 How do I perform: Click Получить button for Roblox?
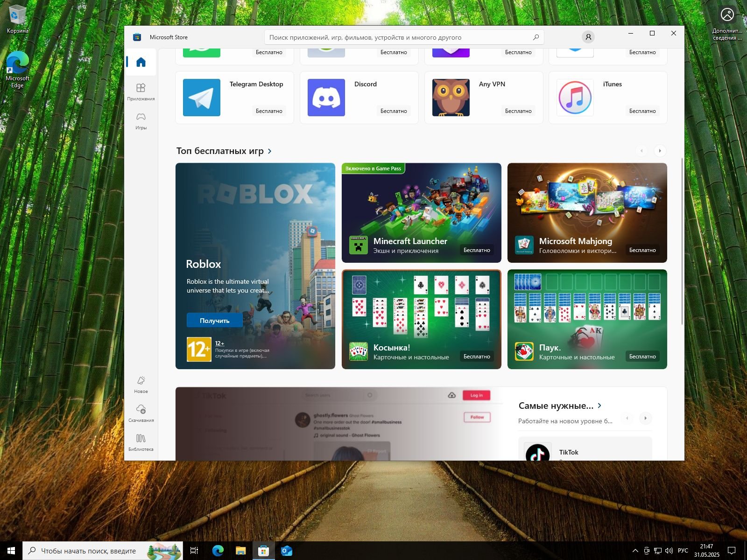point(215,321)
